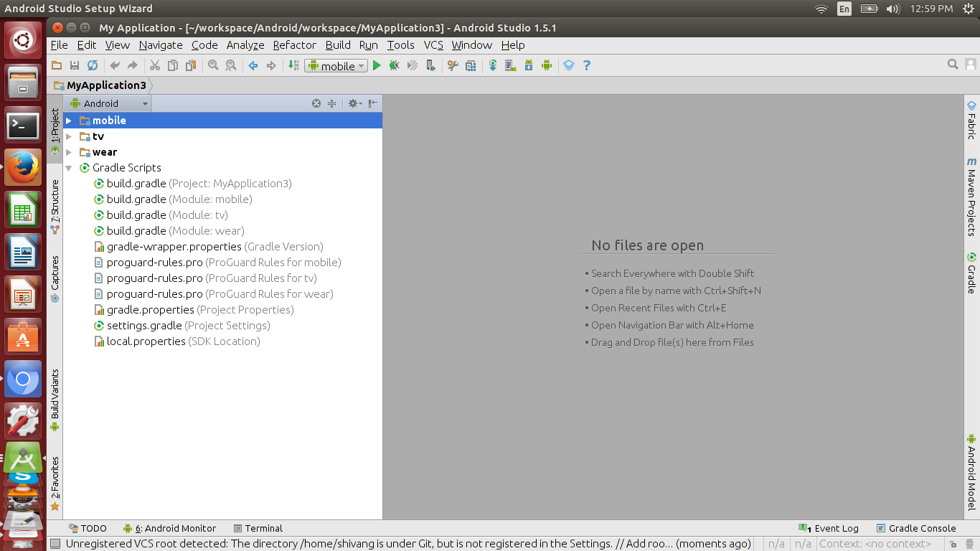Click the Sync Project with Gradle icon
The image size is (980, 551).
click(493, 65)
